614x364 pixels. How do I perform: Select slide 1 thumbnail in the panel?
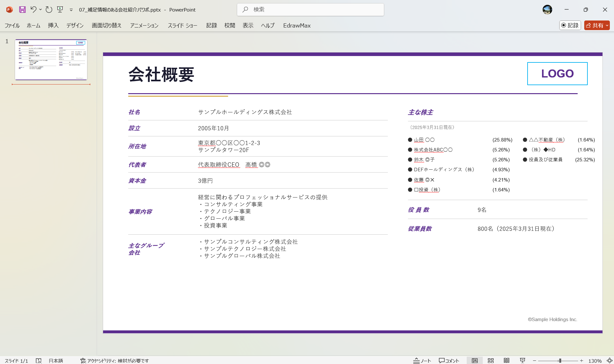51,60
